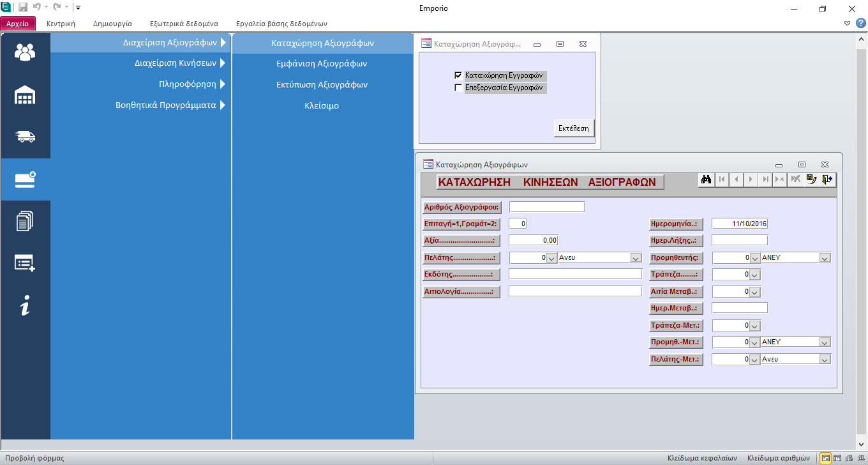Click the binoculars search icon
This screenshot has height=465, width=868.
[706, 180]
